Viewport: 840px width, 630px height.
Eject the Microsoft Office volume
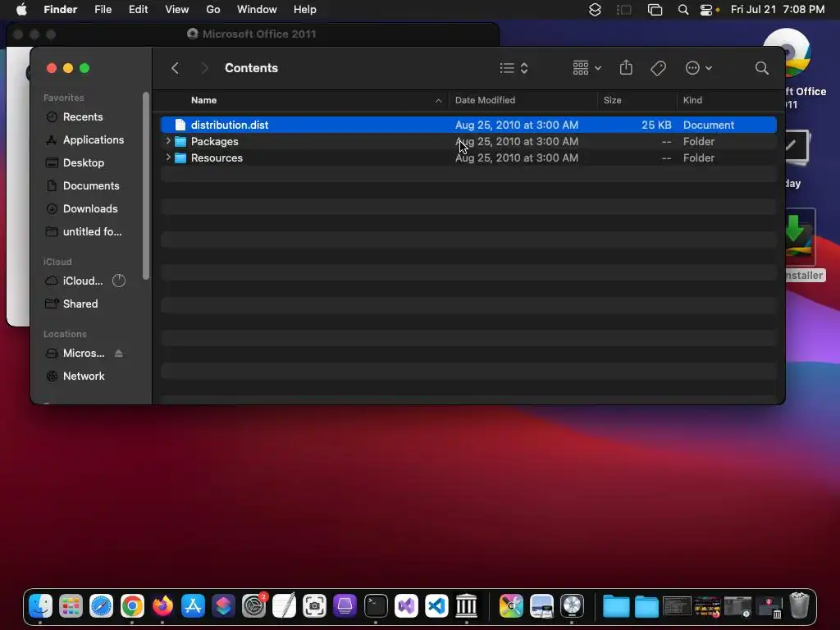click(118, 353)
